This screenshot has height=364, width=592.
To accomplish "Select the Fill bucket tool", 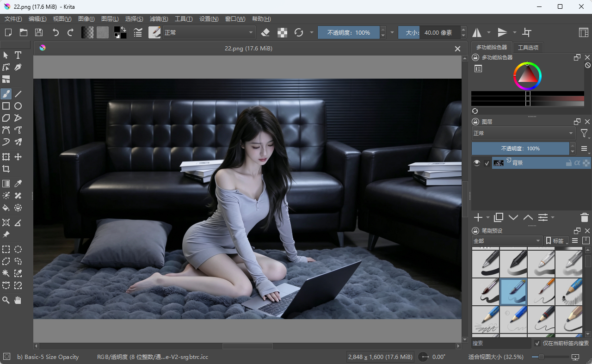I will (x=6, y=208).
